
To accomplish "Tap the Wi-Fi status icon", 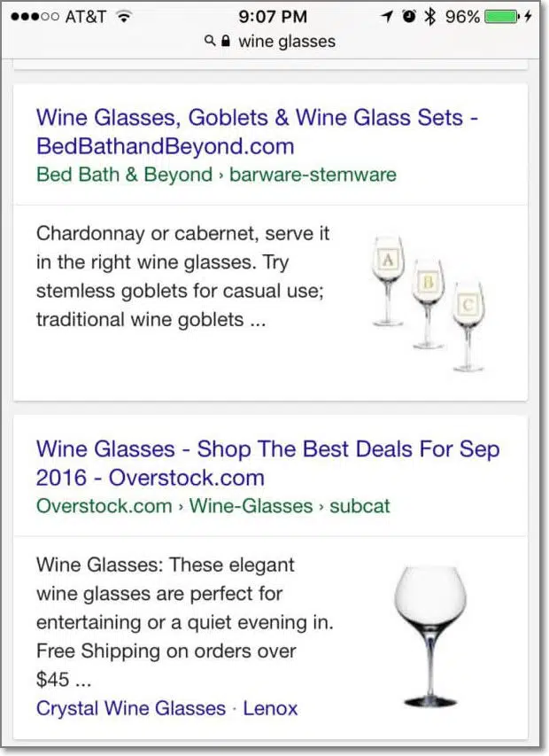I will coord(124,17).
